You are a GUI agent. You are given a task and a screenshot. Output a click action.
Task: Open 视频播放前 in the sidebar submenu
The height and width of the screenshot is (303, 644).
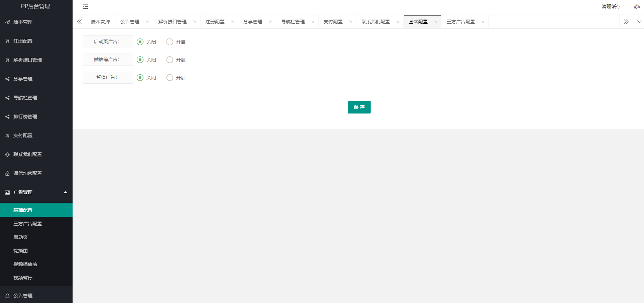(x=36, y=264)
